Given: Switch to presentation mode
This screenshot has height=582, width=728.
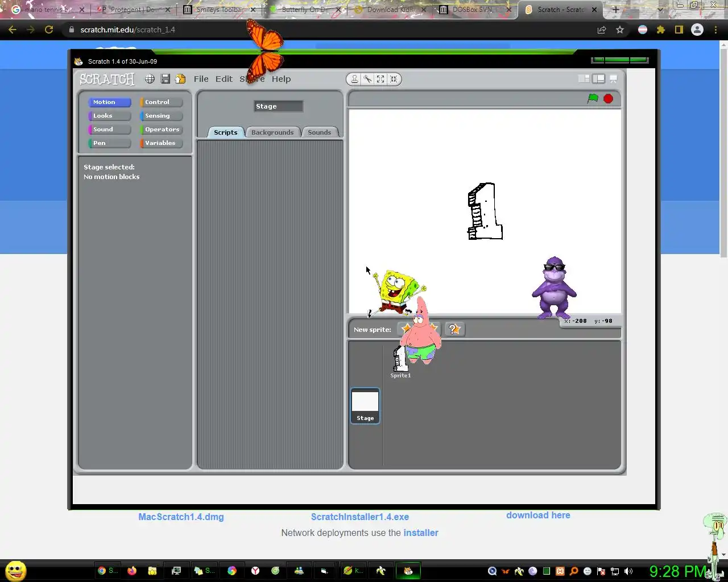Looking at the screenshot, I should (x=613, y=79).
